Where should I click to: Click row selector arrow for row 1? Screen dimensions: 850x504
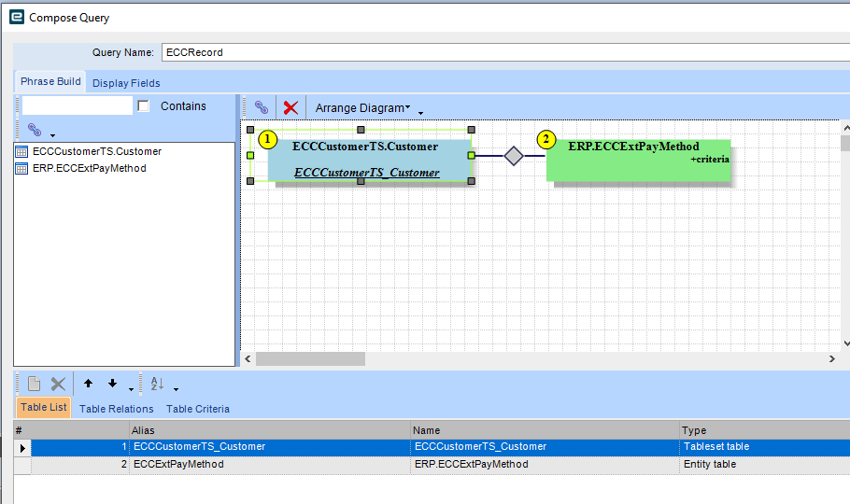22,448
